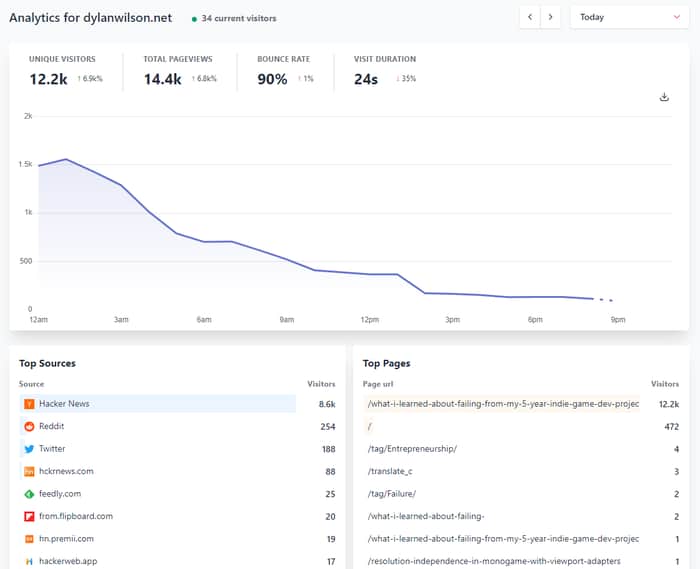Expand the date dropdown chevron arrow

pyautogui.click(x=677, y=17)
